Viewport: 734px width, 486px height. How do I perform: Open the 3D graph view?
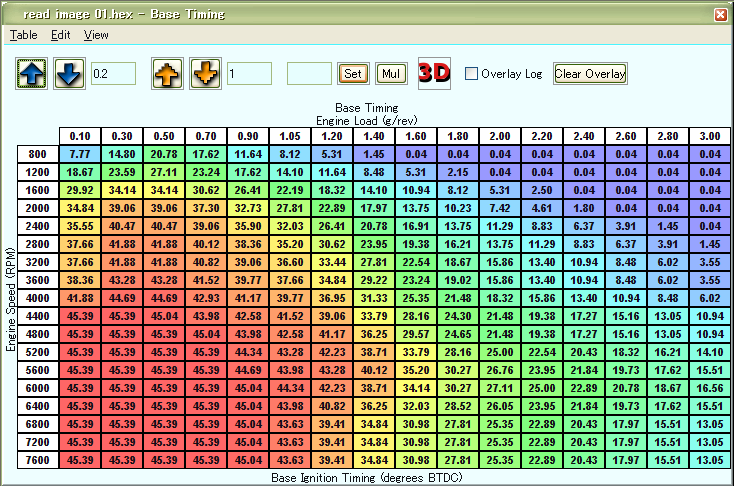pyautogui.click(x=434, y=74)
